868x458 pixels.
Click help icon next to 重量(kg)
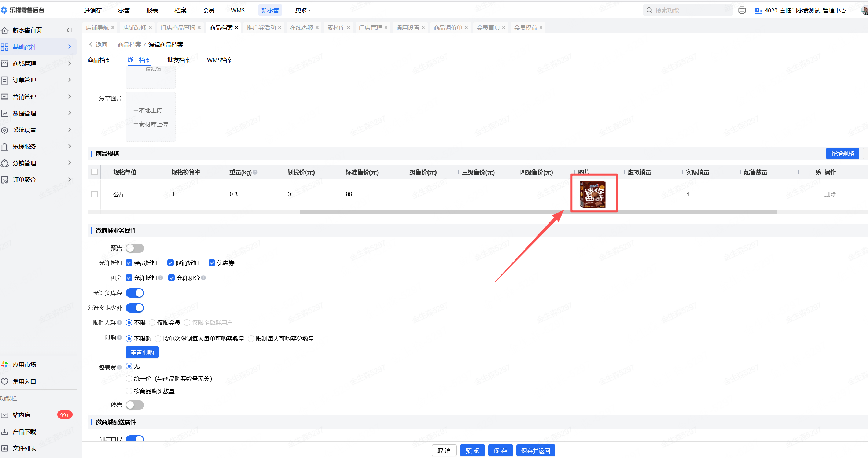255,172
